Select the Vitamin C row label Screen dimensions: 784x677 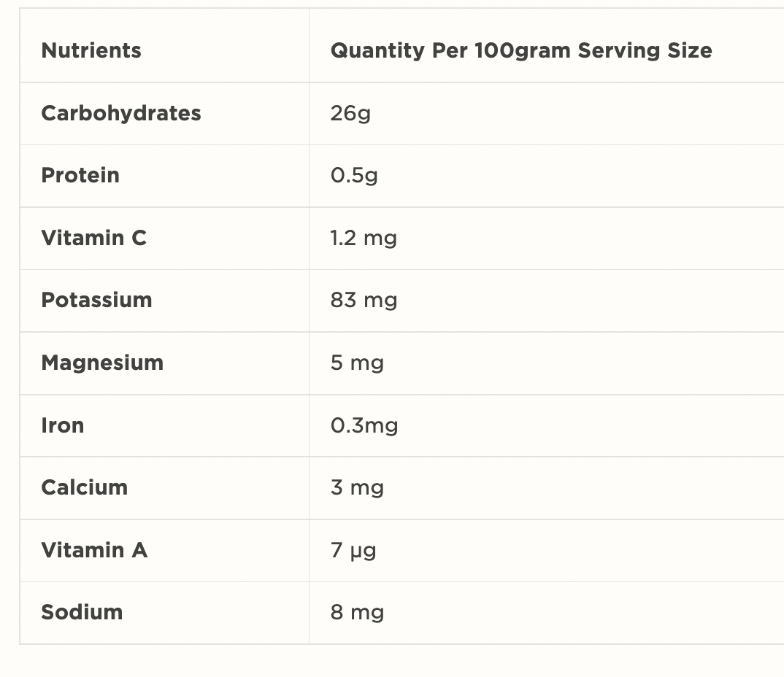(94, 238)
